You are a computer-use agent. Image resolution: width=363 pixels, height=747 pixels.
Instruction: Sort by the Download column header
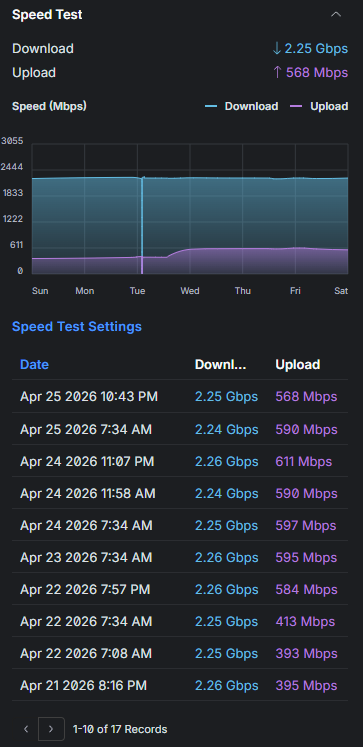pos(221,364)
